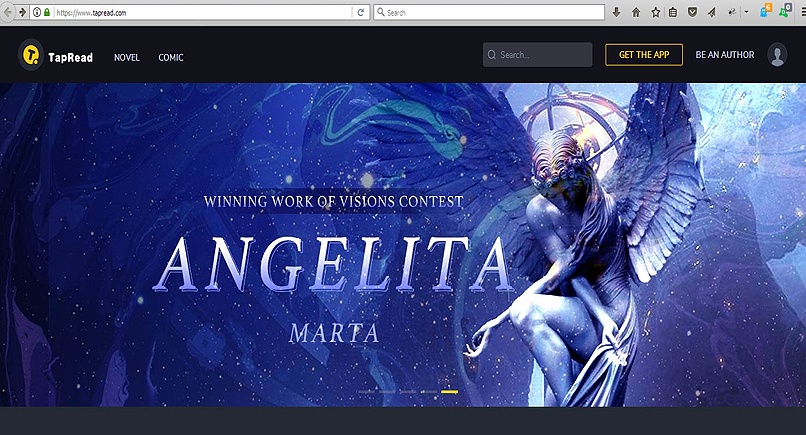Click the TapRead brand name text

click(x=70, y=57)
